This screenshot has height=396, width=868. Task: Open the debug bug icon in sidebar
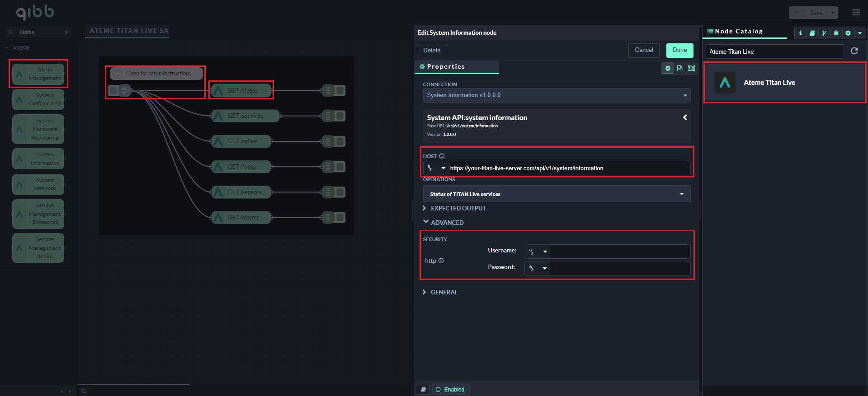tap(836, 33)
